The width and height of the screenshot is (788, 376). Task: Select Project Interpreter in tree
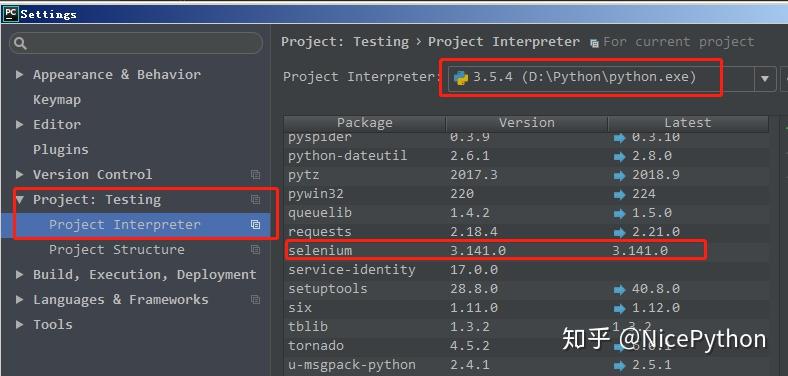(125, 225)
